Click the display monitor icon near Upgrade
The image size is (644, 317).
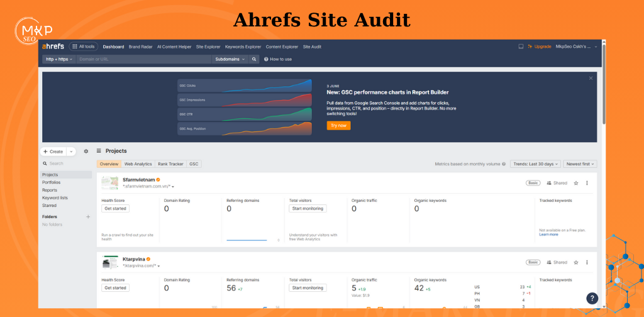click(x=521, y=47)
